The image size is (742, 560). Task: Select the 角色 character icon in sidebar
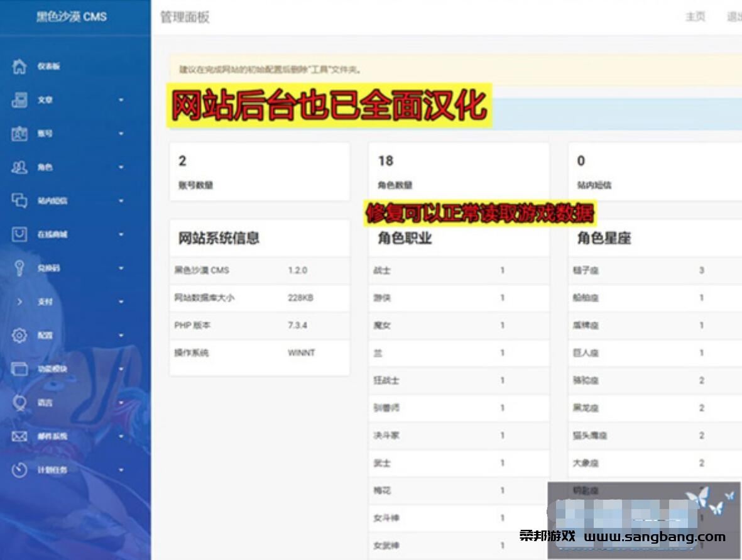coord(18,167)
